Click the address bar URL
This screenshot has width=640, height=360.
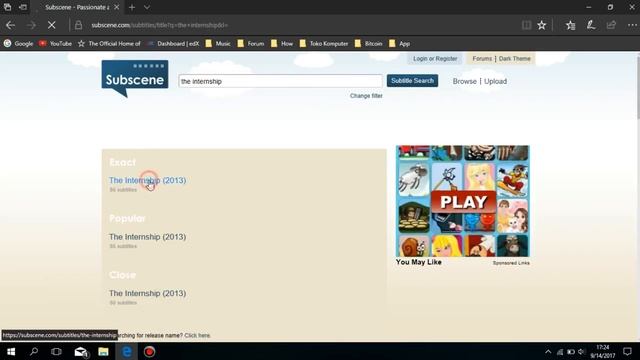point(159,25)
